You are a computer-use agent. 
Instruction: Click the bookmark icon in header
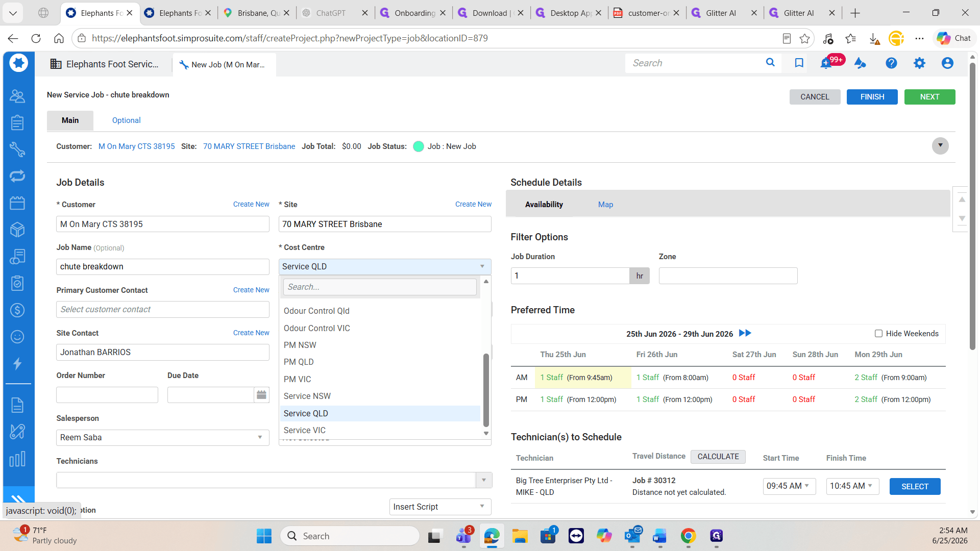[799, 63]
